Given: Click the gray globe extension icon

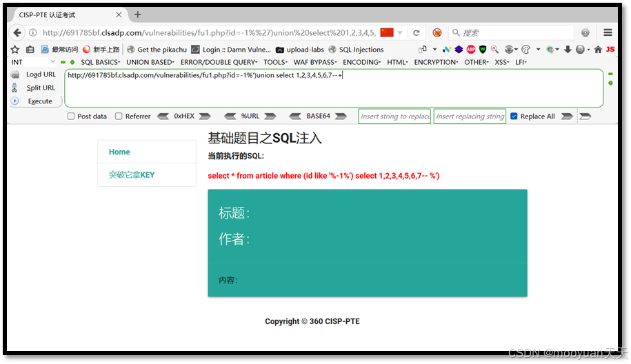Looking at the screenshot, I should pos(580,50).
